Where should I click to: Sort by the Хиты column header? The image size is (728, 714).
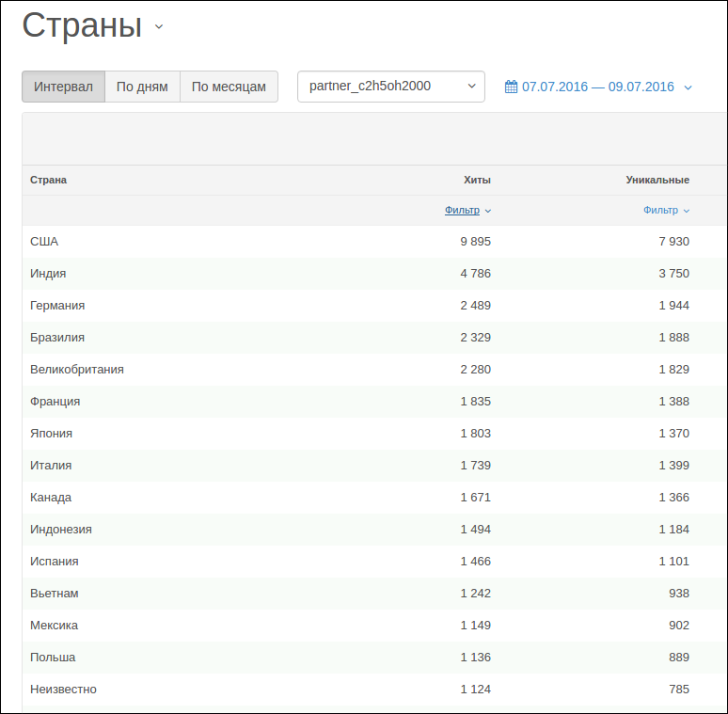click(477, 180)
